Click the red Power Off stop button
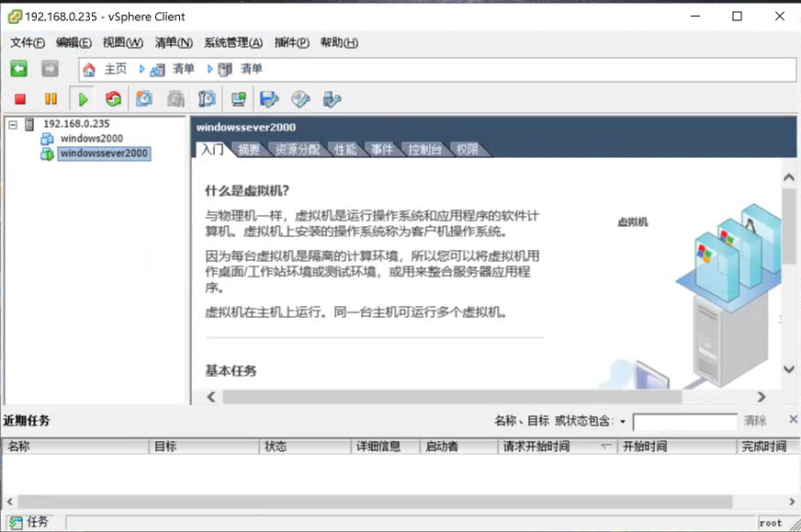This screenshot has width=801, height=532. click(20, 99)
